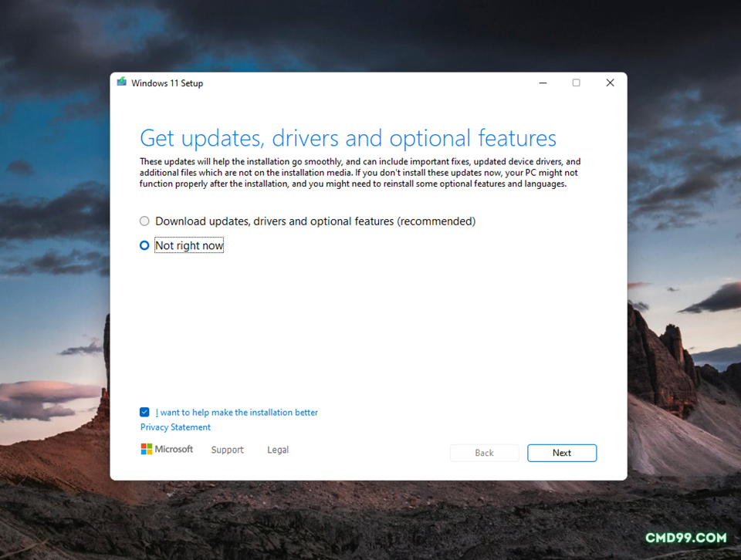Click the paragraph starting 'These updates will help'
The height and width of the screenshot is (560, 741).
[360, 172]
